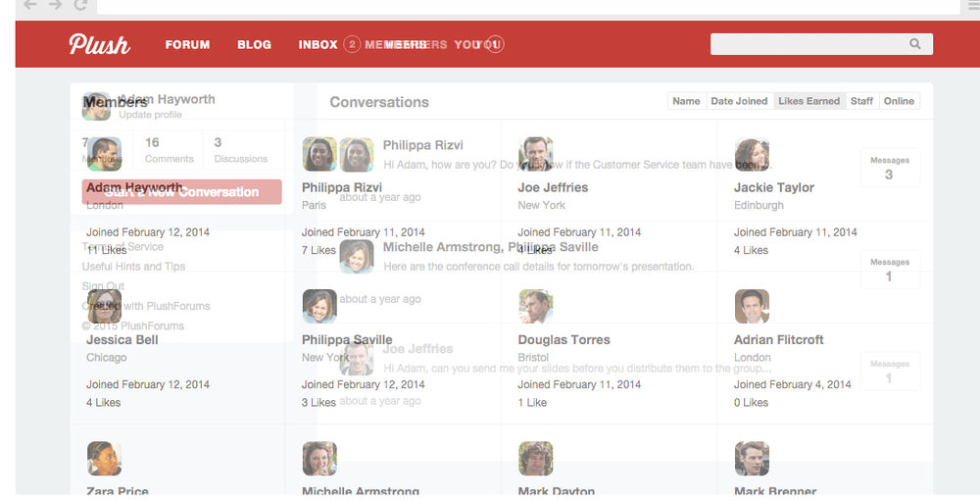This screenshot has height=500, width=980.
Task: Open Douglas Torres's avatar
Action: [x=536, y=306]
